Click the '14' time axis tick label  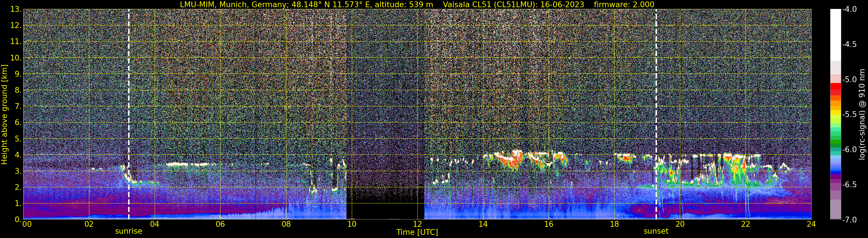point(483,224)
